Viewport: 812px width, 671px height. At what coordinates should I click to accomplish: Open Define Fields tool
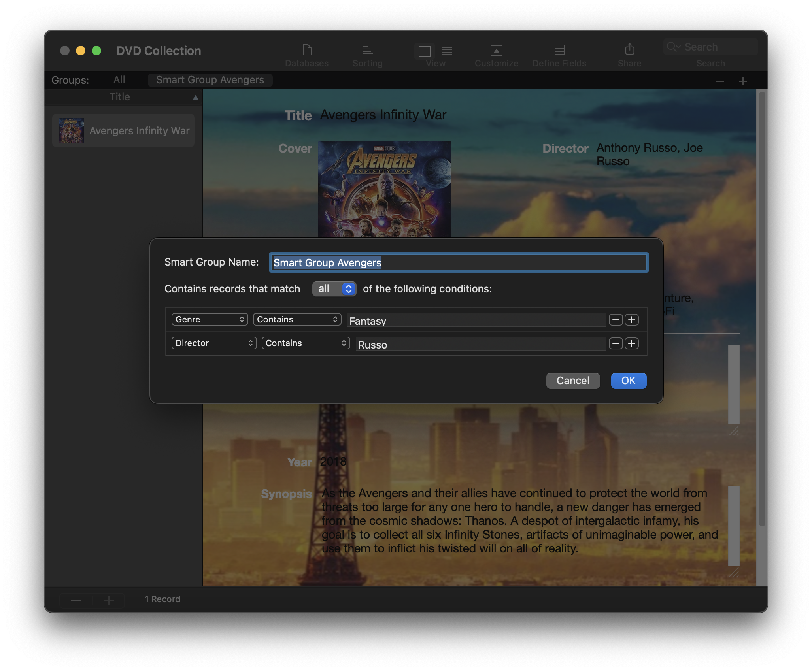[x=559, y=55]
